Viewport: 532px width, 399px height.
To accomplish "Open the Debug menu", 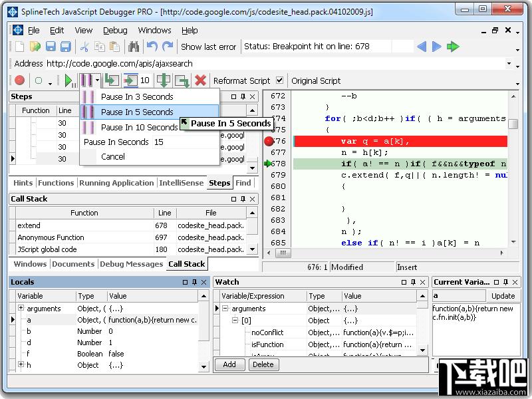I will tap(115, 30).
